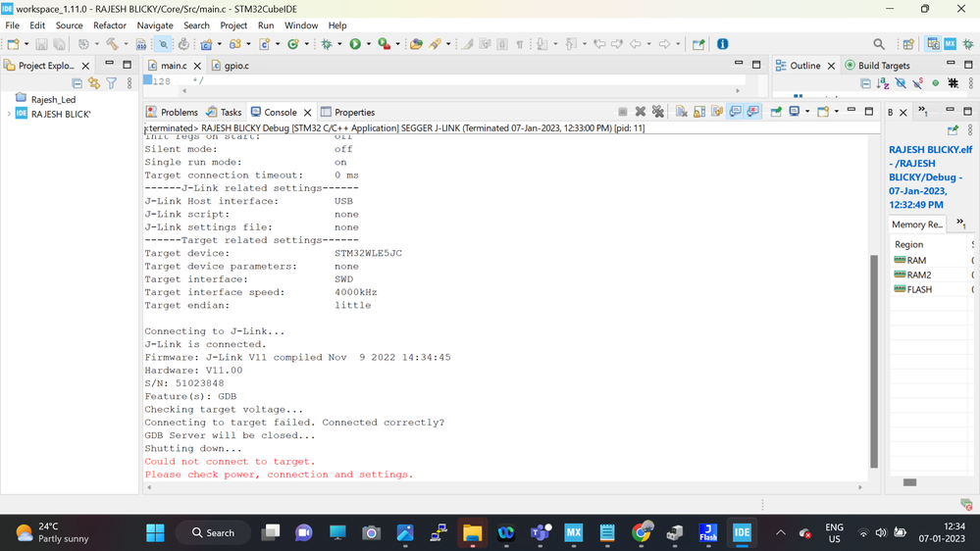Toggle Scroll Lock in console toolbar
980x551 pixels.
click(x=698, y=112)
